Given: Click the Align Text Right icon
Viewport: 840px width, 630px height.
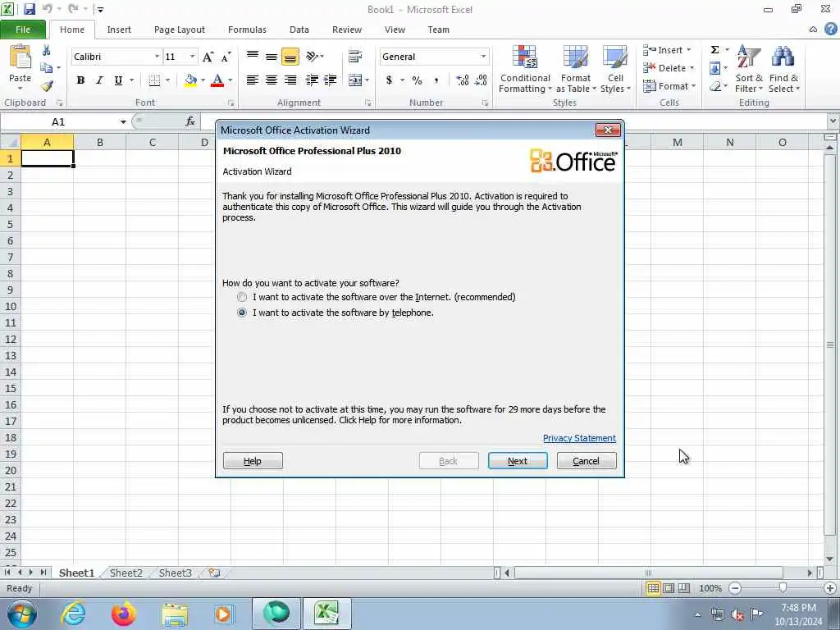Looking at the screenshot, I should click(x=290, y=80).
